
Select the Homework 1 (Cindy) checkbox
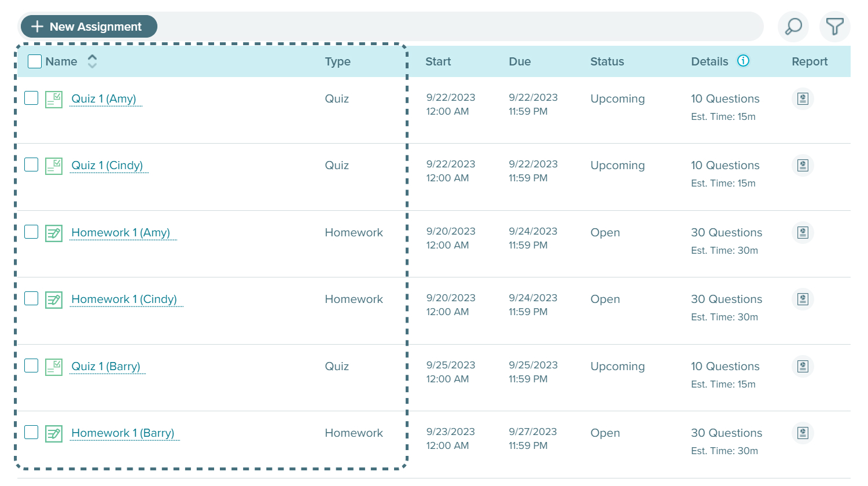coord(31,298)
